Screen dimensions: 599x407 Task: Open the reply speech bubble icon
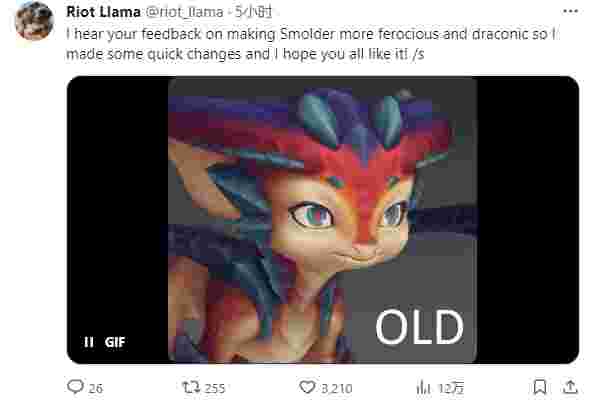pos(75,386)
